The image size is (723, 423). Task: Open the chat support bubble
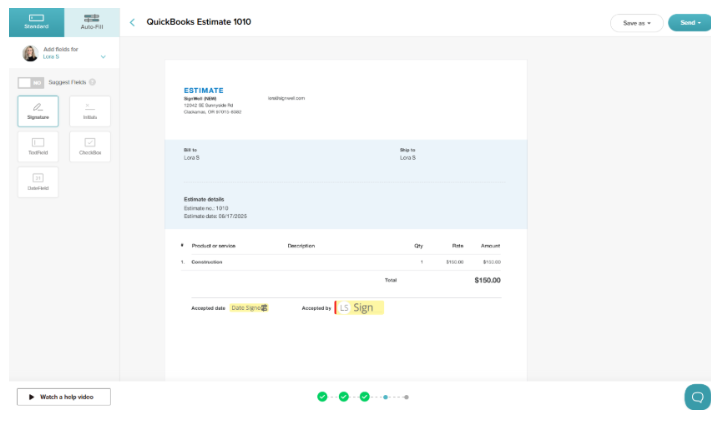point(697,396)
